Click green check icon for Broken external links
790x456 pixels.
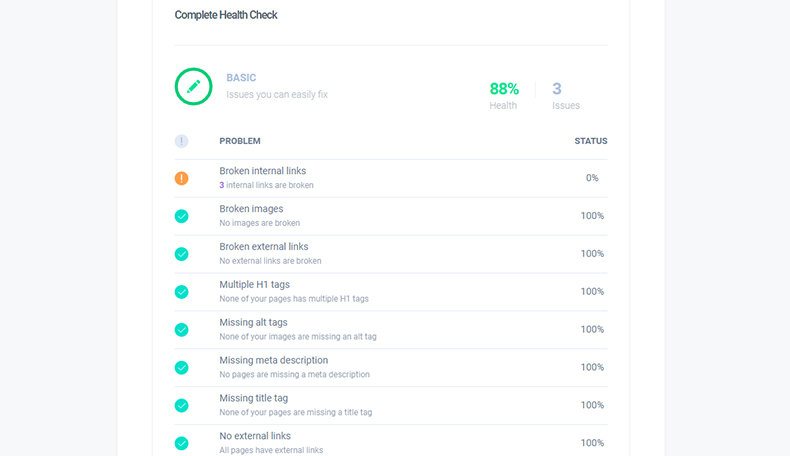[x=181, y=254]
